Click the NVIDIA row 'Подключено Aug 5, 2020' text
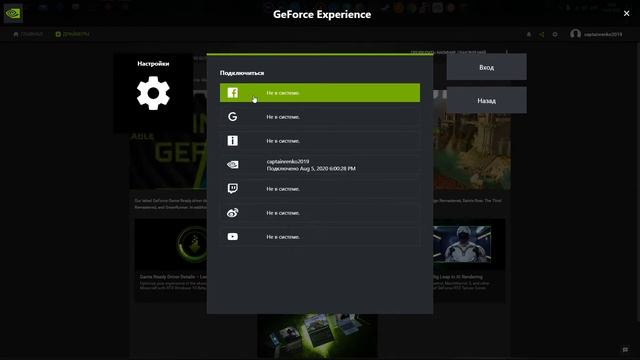Viewport: 640px width, 360px height. [x=311, y=168]
